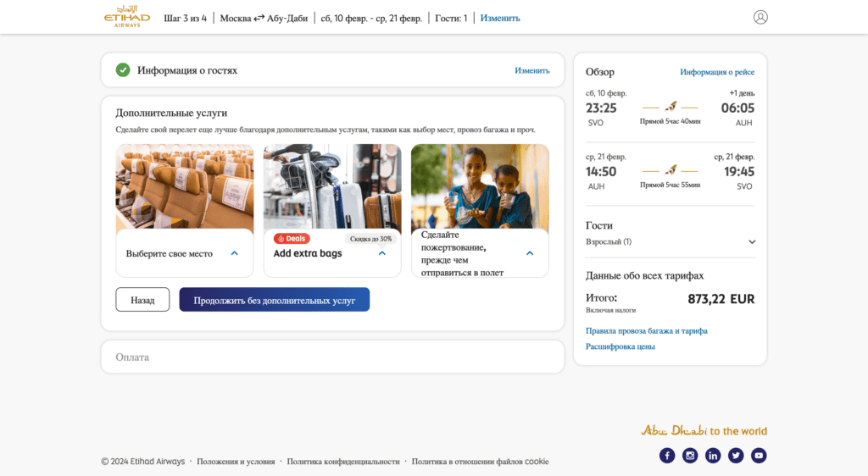The image size is (868, 476).
Task: Click return departure time '14:50'
Action: (601, 171)
